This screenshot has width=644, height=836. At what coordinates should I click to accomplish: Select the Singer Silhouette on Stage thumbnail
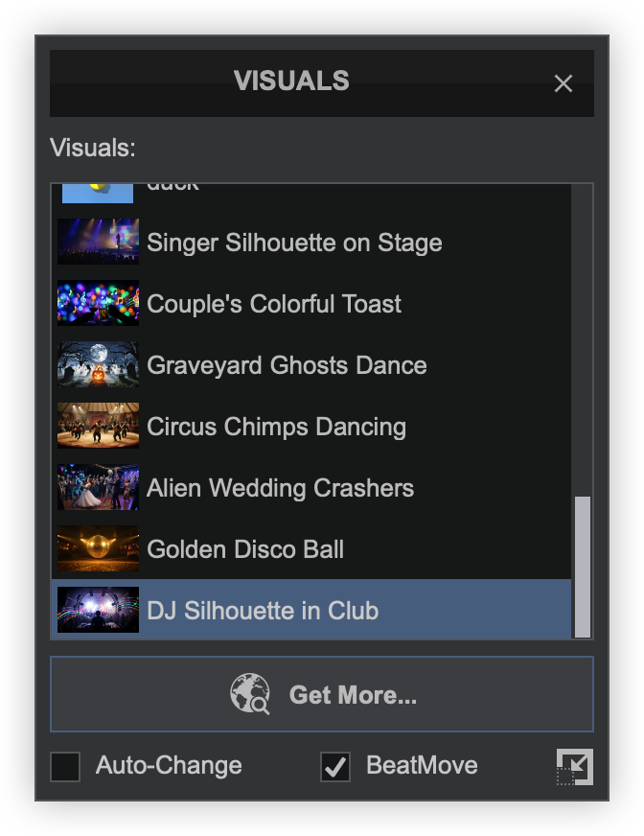98,242
